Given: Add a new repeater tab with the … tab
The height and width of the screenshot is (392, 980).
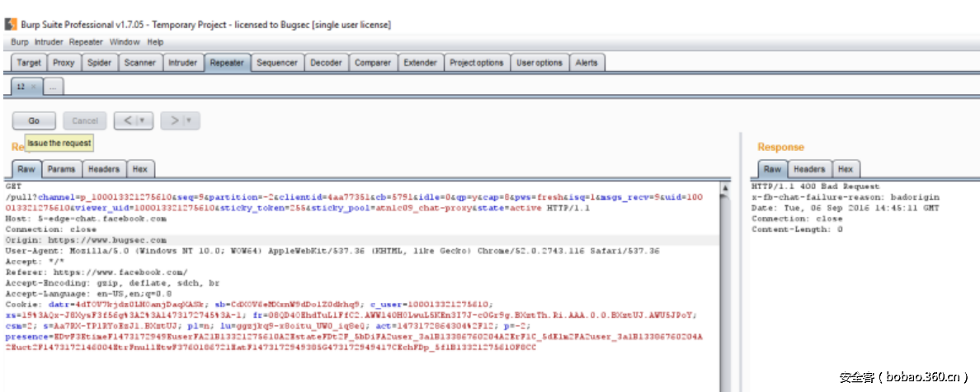Looking at the screenshot, I should pyautogui.click(x=53, y=87).
